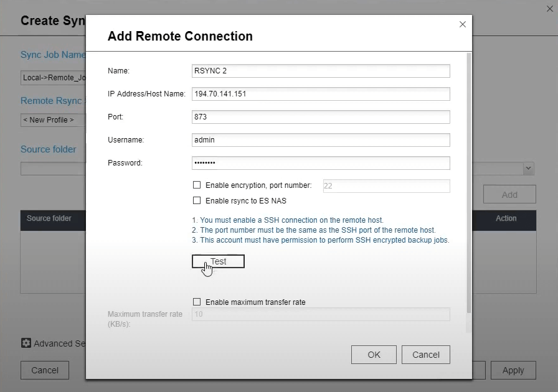Enable encryption checkbox
558x392 pixels.
pos(197,185)
